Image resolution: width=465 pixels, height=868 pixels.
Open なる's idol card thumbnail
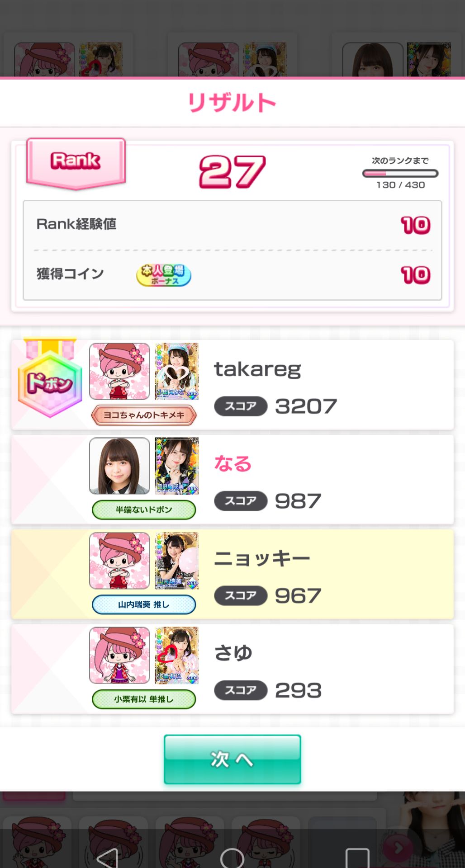(177, 466)
